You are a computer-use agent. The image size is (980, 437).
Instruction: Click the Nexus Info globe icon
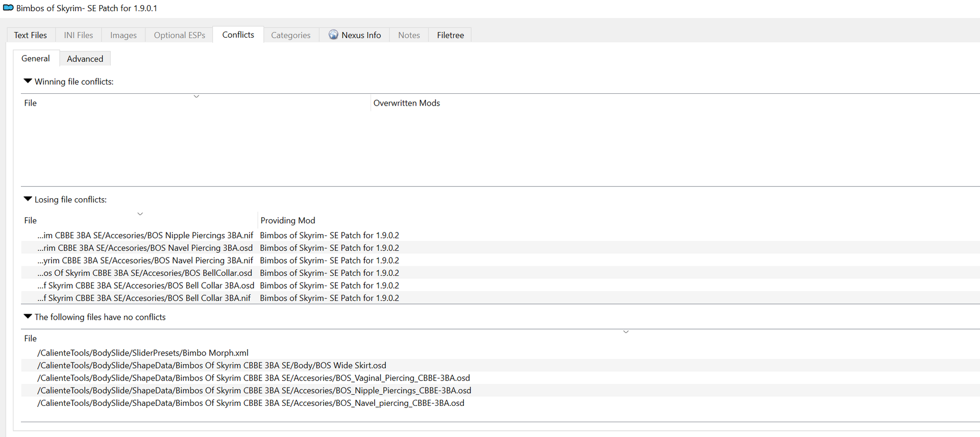click(x=333, y=35)
